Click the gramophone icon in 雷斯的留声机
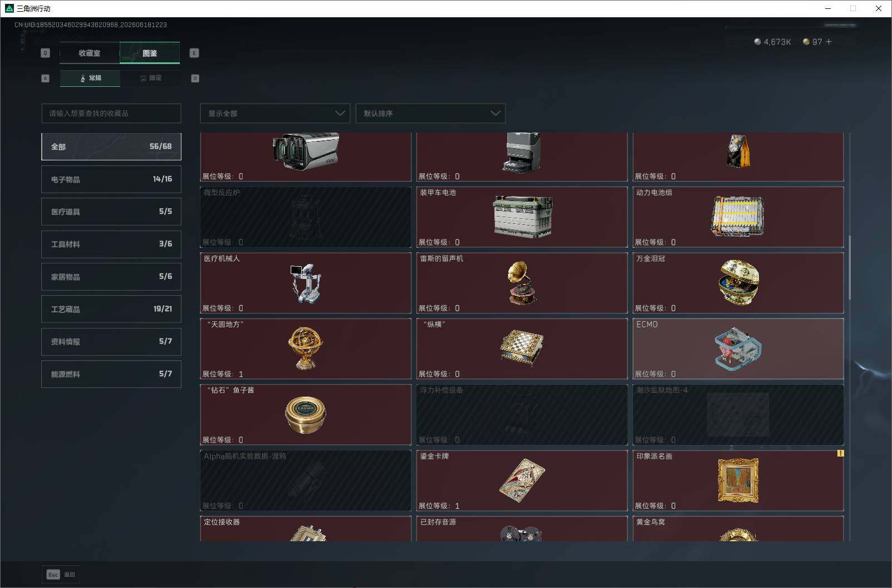The image size is (892, 588). tap(522, 283)
